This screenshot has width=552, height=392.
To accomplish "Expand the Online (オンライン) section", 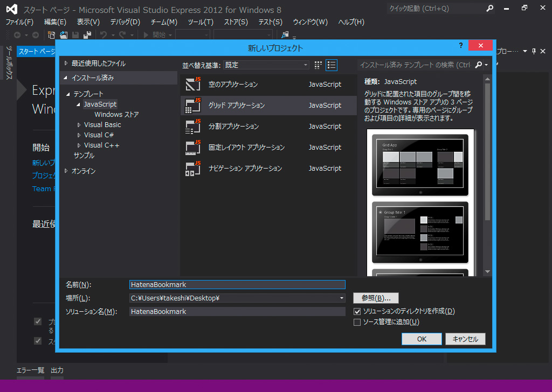I will coord(66,171).
